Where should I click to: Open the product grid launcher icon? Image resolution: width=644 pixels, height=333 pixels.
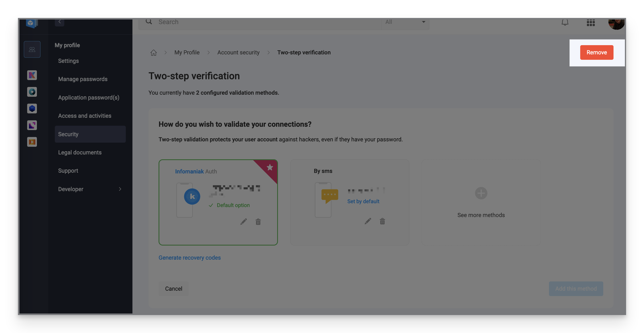[591, 23]
